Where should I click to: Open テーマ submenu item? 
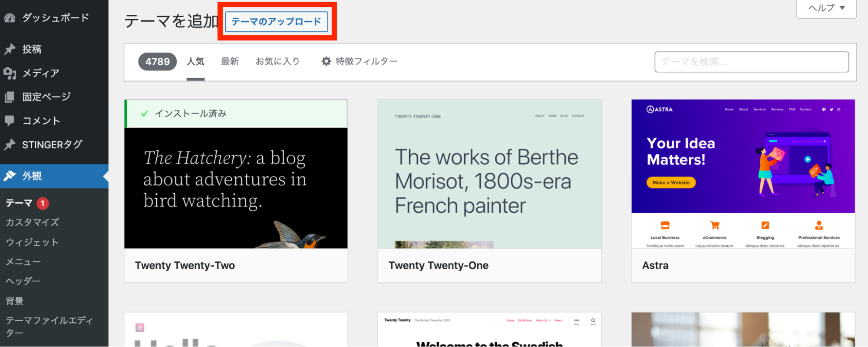click(19, 203)
